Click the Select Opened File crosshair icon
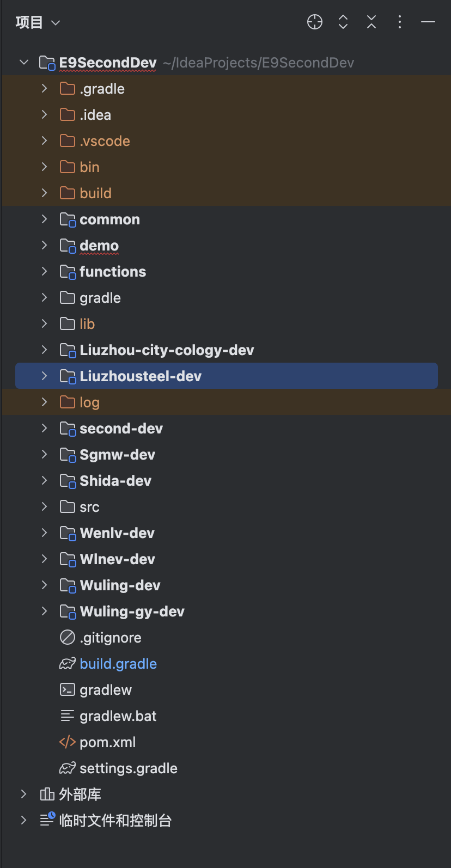This screenshot has height=868, width=451. tap(315, 22)
